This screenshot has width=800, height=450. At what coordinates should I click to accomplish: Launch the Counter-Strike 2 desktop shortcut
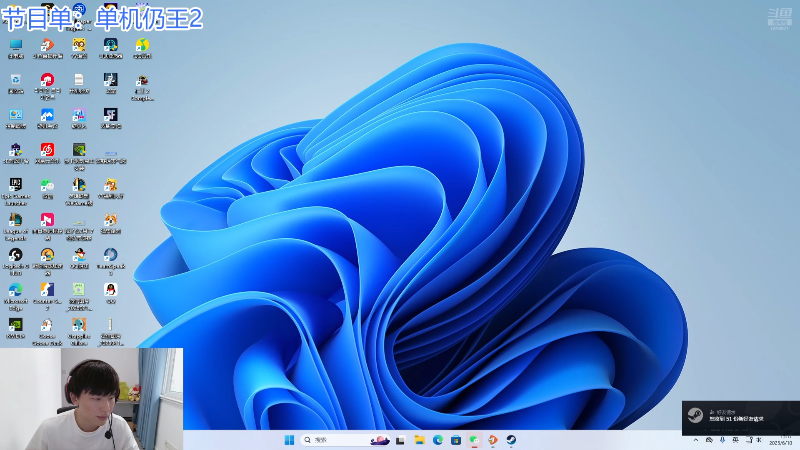[x=47, y=296]
